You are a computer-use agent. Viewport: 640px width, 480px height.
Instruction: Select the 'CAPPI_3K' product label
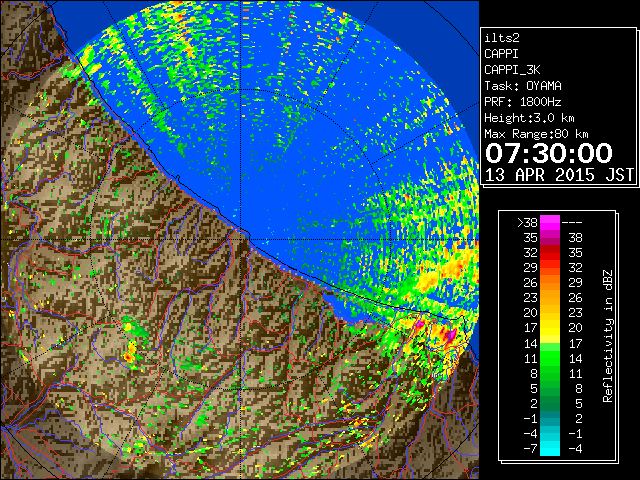point(512,70)
